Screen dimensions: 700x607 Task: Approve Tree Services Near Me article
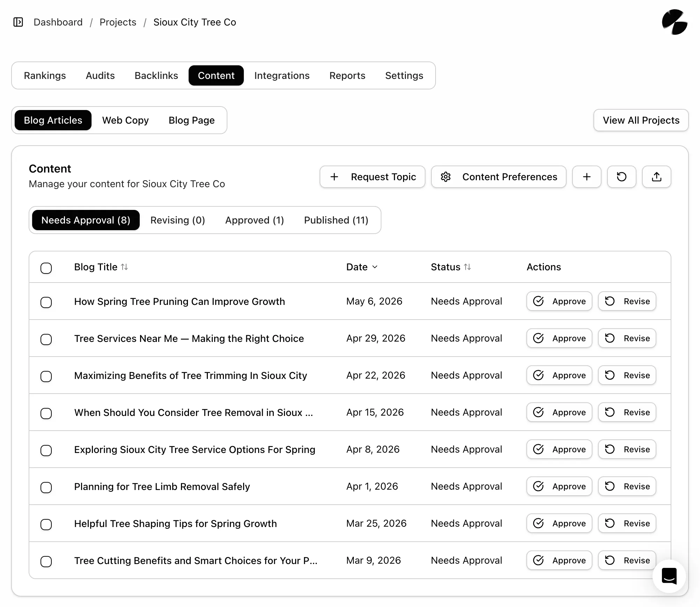coord(559,338)
